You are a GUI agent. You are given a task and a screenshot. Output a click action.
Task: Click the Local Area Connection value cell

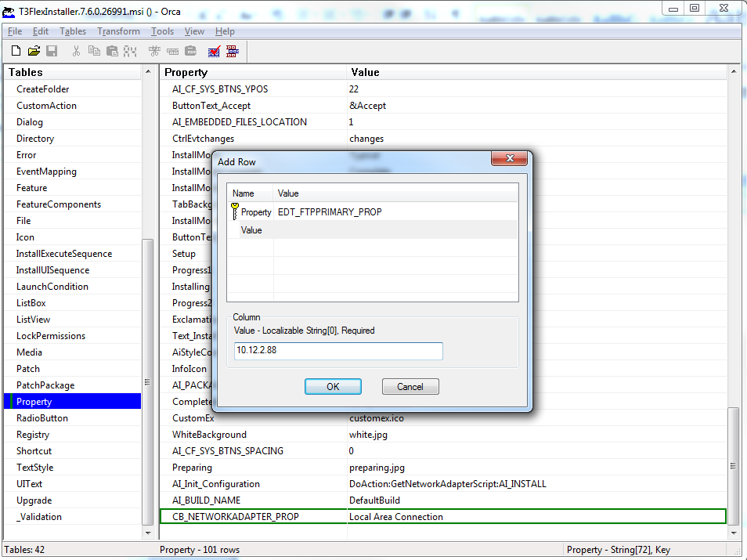coord(536,517)
